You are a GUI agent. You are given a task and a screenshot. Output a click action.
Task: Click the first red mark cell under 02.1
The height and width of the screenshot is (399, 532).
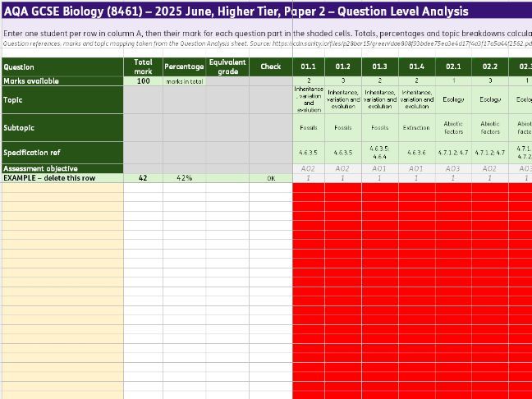click(453, 188)
